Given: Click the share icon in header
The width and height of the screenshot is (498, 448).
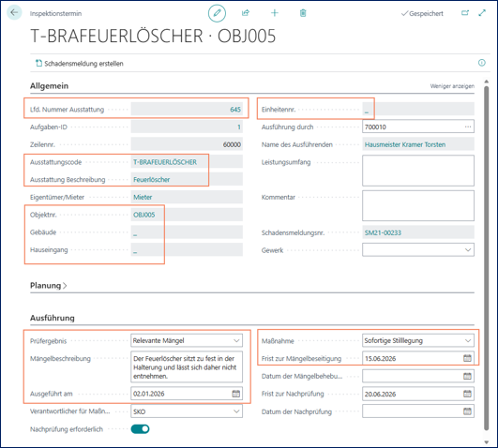Looking at the screenshot, I should [x=246, y=13].
